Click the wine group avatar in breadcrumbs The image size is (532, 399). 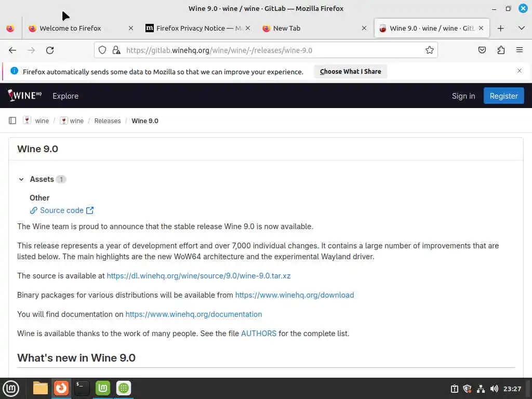pos(27,121)
